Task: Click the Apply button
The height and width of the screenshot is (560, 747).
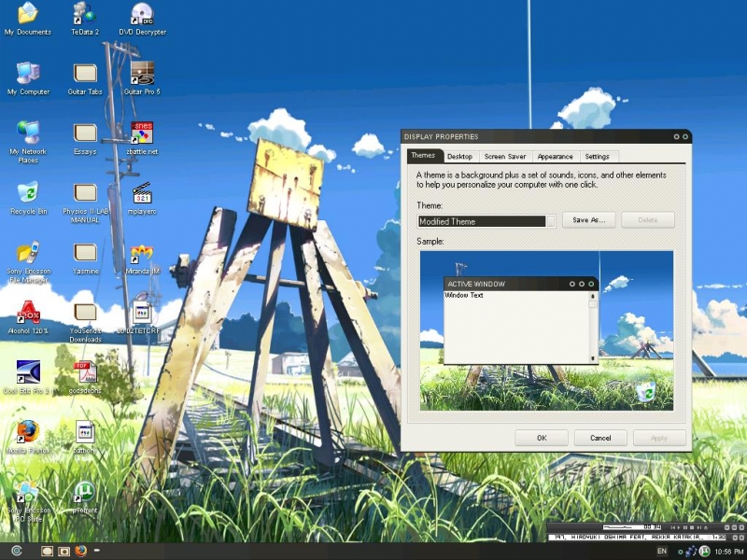Action: click(x=659, y=438)
